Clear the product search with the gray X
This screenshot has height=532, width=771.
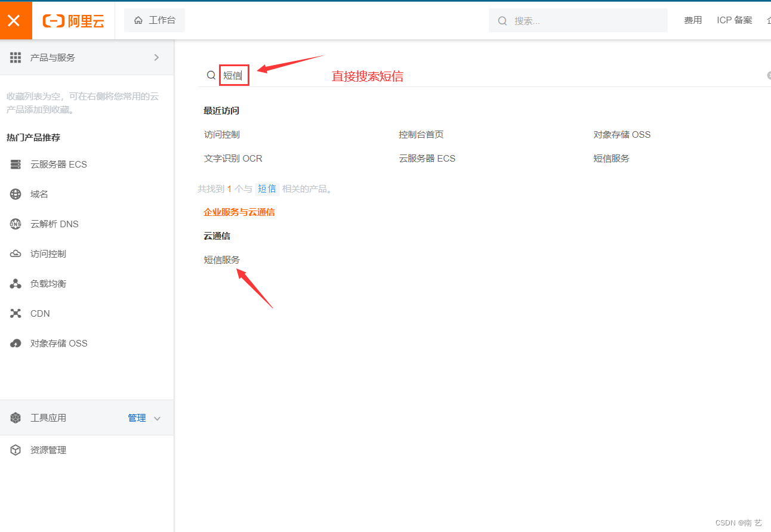[x=769, y=75]
